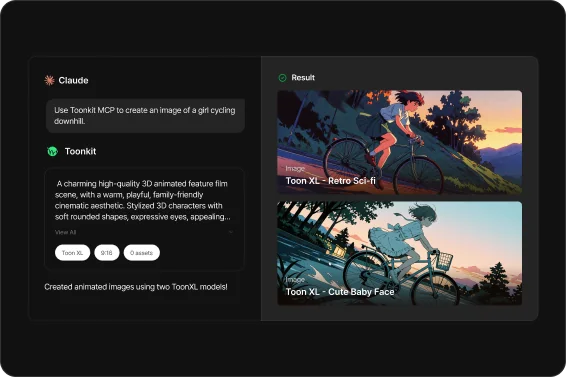The height and width of the screenshot is (377, 566).
Task: Open the View All prompt link
Action: 65,232
